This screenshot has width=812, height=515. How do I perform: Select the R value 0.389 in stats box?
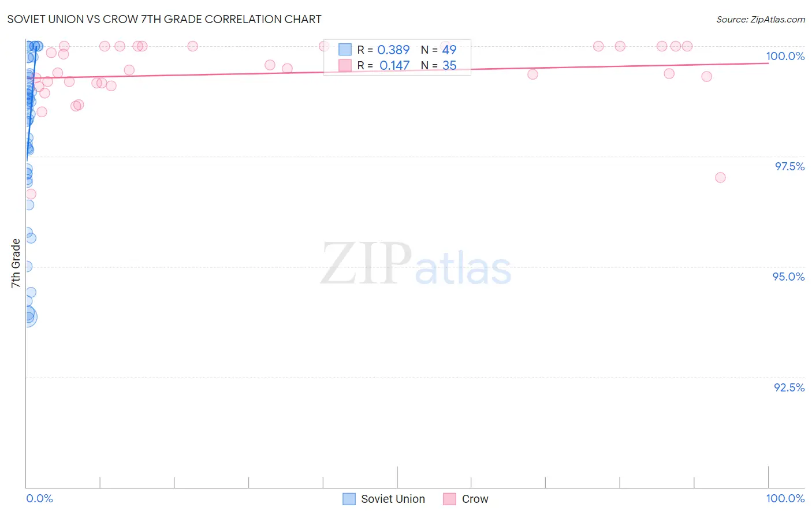coord(393,50)
